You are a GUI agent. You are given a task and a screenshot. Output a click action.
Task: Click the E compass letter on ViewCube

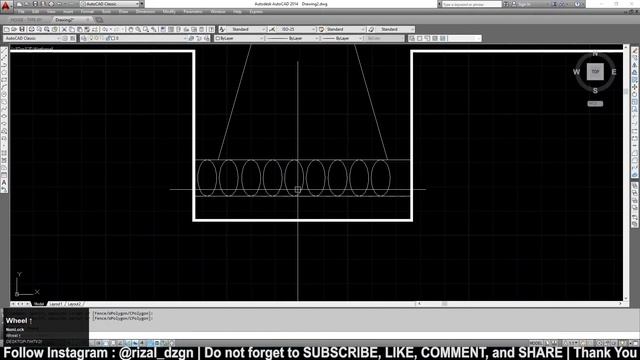pos(613,72)
